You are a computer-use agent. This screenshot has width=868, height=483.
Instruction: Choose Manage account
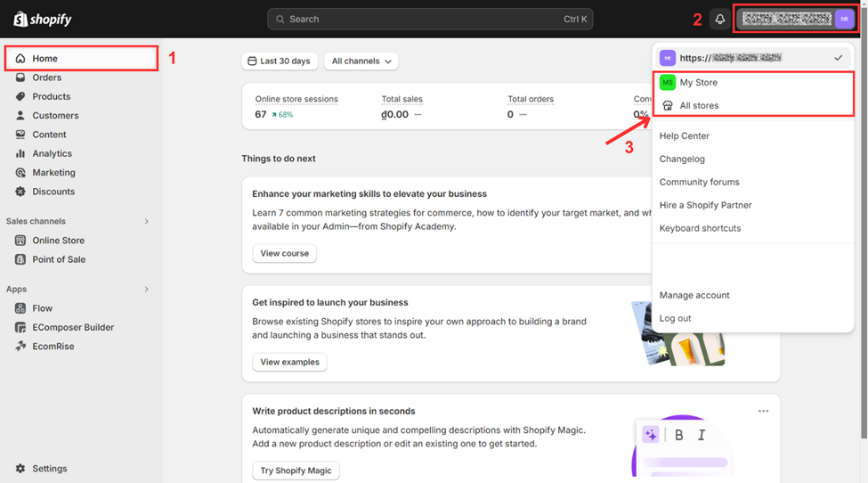(x=694, y=295)
